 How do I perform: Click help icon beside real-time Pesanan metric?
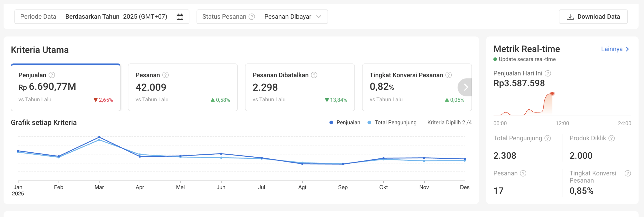(523, 173)
